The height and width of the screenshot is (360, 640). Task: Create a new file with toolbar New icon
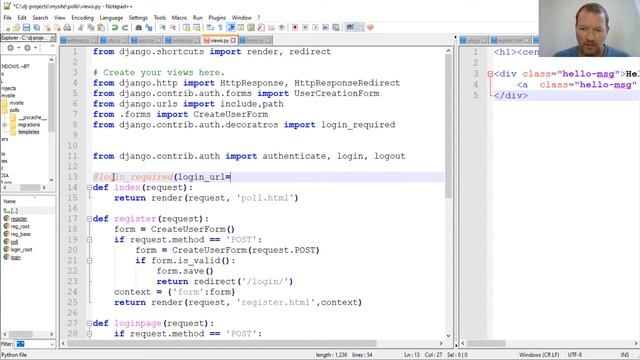tap(7, 27)
